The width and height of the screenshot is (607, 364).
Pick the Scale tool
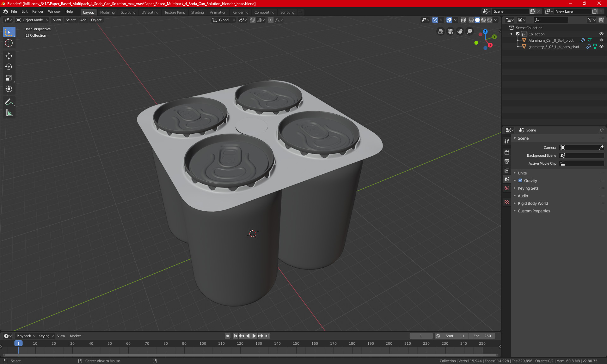9,78
